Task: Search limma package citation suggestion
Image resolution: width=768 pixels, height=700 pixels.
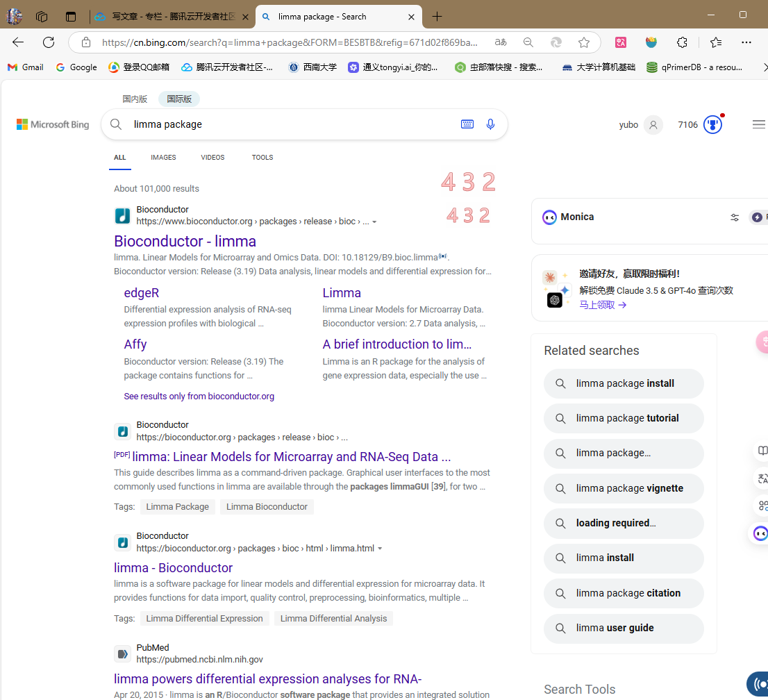Action: (x=624, y=593)
